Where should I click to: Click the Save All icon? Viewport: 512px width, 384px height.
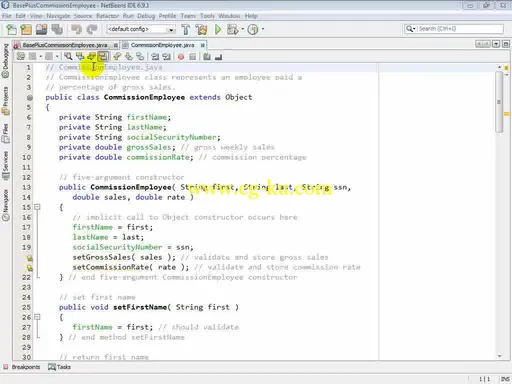point(57,30)
